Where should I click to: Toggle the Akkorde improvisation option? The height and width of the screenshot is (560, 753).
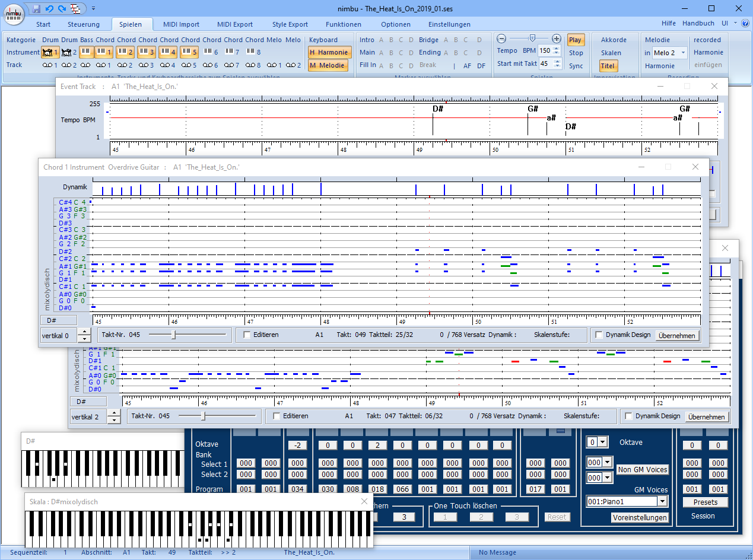[614, 40]
